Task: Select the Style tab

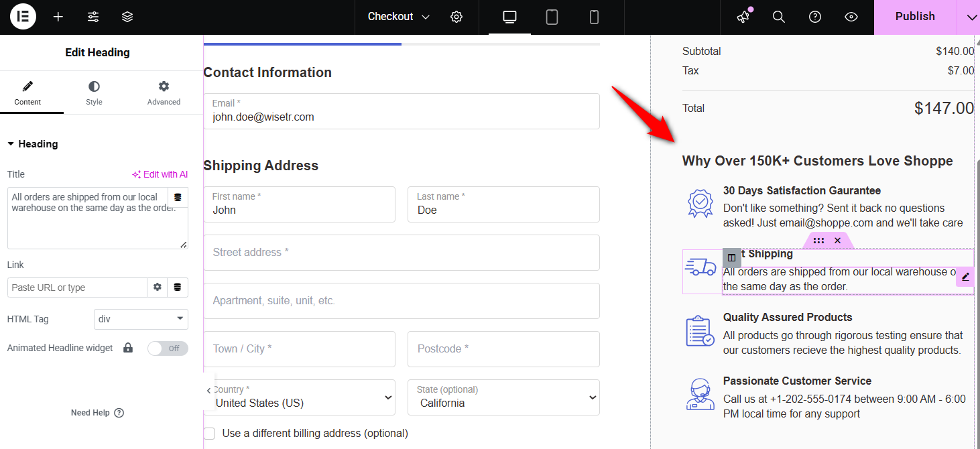Action: 94,94
